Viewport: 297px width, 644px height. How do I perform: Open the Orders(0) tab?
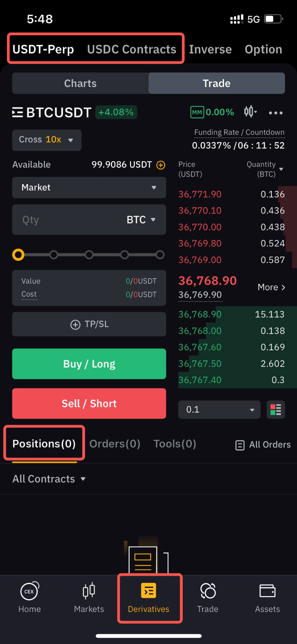click(115, 444)
